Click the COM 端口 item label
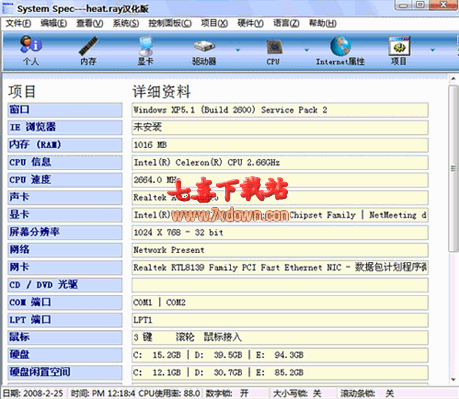Image resolution: width=459 pixels, height=399 pixels. tap(65, 302)
